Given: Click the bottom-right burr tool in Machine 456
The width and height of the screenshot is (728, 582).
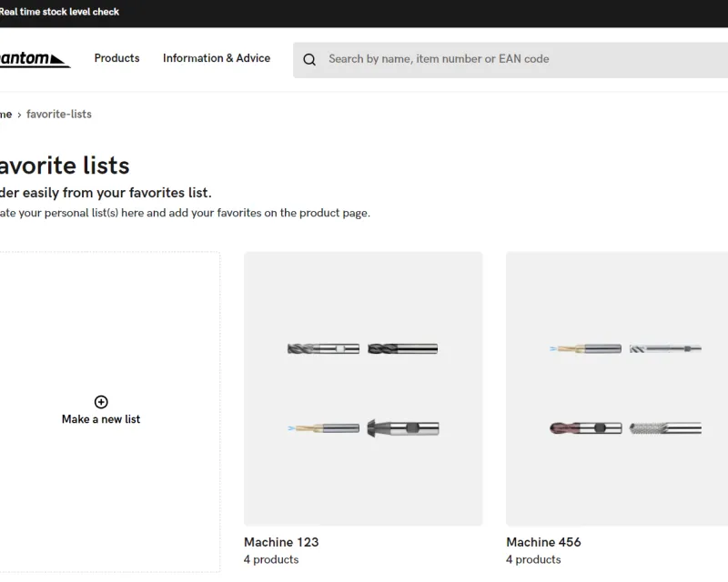Looking at the screenshot, I should coord(664,427).
